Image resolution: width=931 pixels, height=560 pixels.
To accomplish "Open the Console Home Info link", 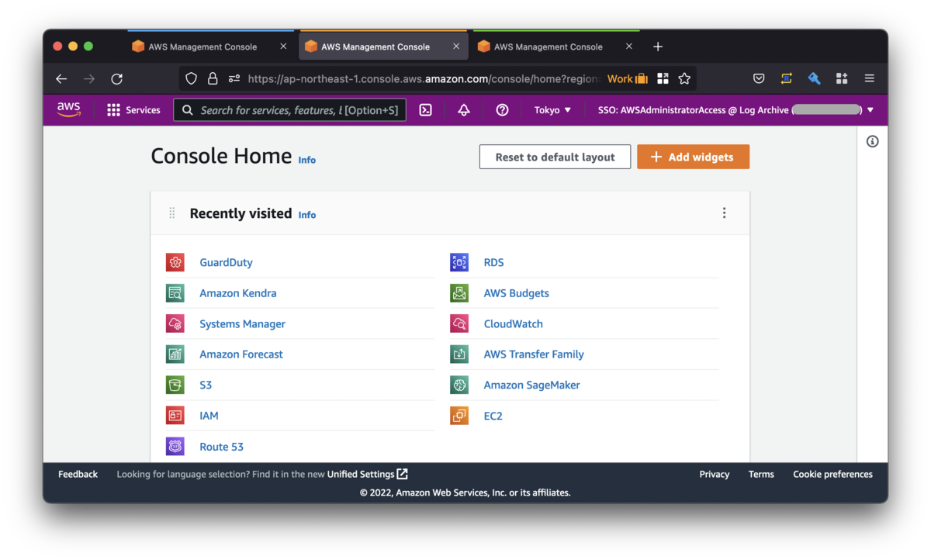I will [x=307, y=160].
